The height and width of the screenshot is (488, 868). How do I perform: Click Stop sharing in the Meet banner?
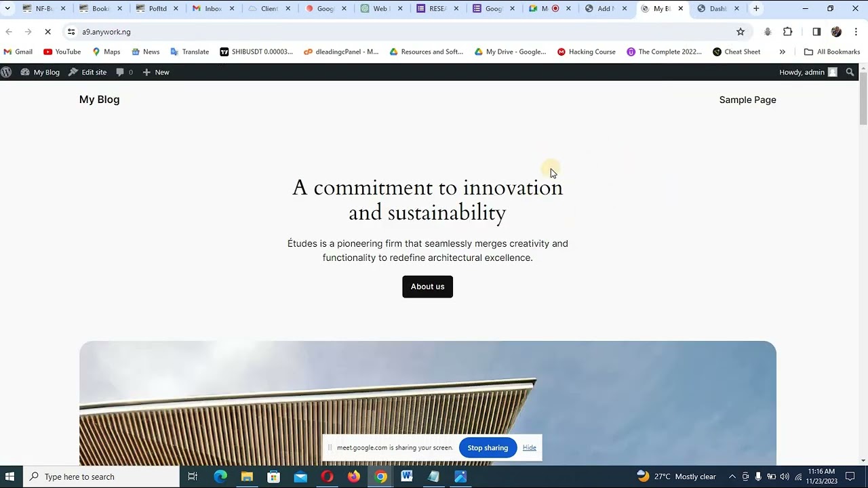[x=488, y=447]
